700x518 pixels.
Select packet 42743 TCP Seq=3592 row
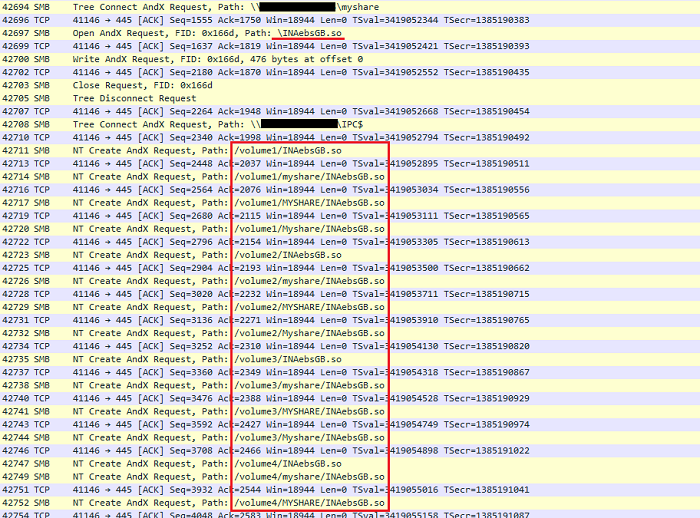pos(350,425)
